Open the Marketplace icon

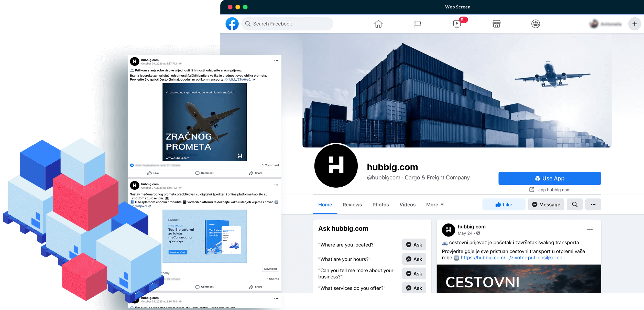click(x=496, y=24)
